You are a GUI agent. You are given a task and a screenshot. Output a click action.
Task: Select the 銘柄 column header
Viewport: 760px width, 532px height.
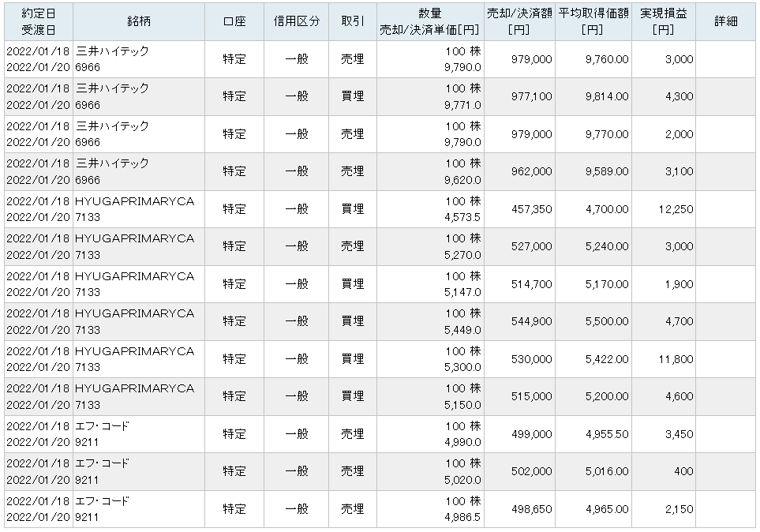[x=139, y=21]
